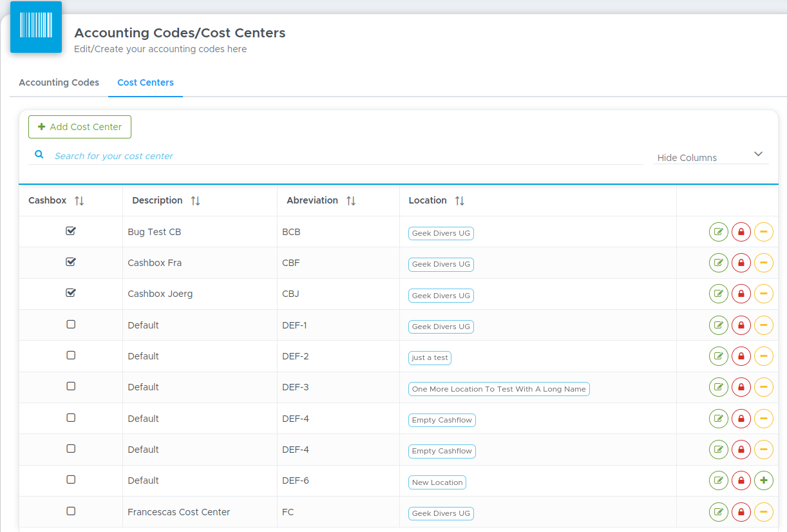The width and height of the screenshot is (787, 532).
Task: Click the minus icon in the Cashbox Fra row
Action: tap(764, 263)
